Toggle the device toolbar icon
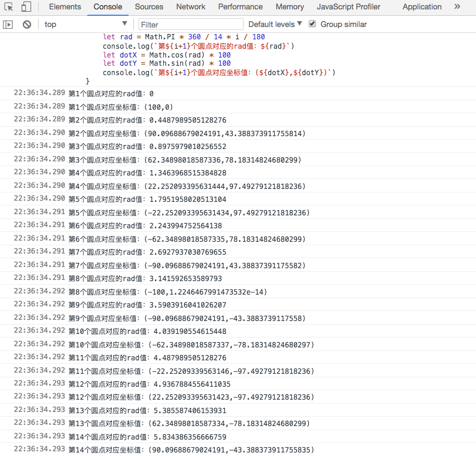The width and height of the screenshot is (476, 456). click(x=26, y=6)
